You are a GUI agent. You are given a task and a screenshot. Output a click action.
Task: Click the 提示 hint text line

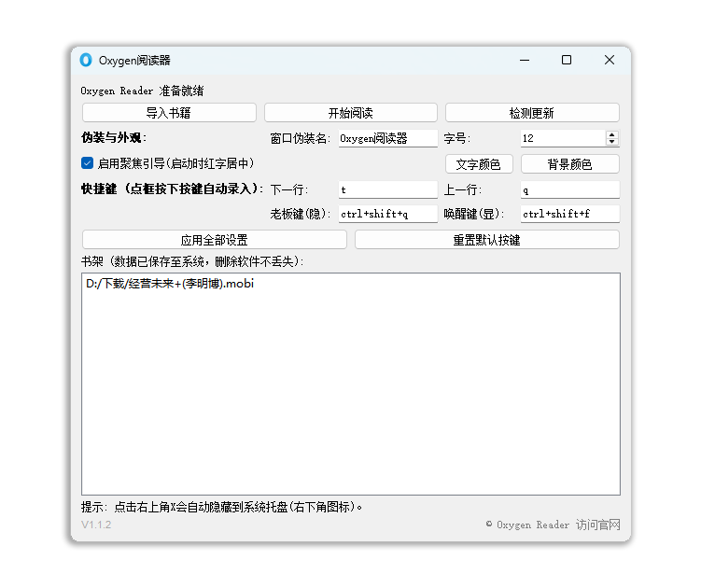222,507
